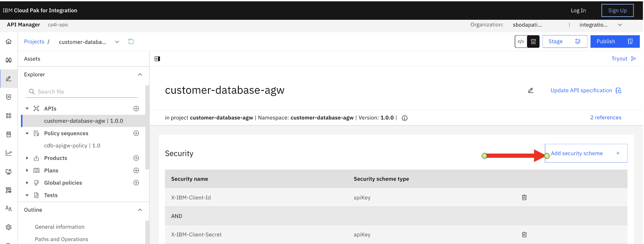Add a new policy sequence with plus icon
Viewport: 644px width, 244px height.
136,133
